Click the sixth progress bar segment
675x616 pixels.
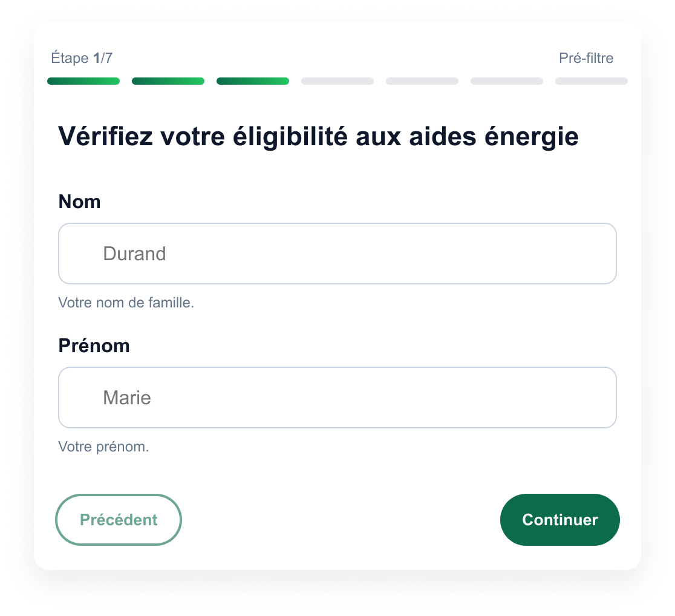pos(507,81)
